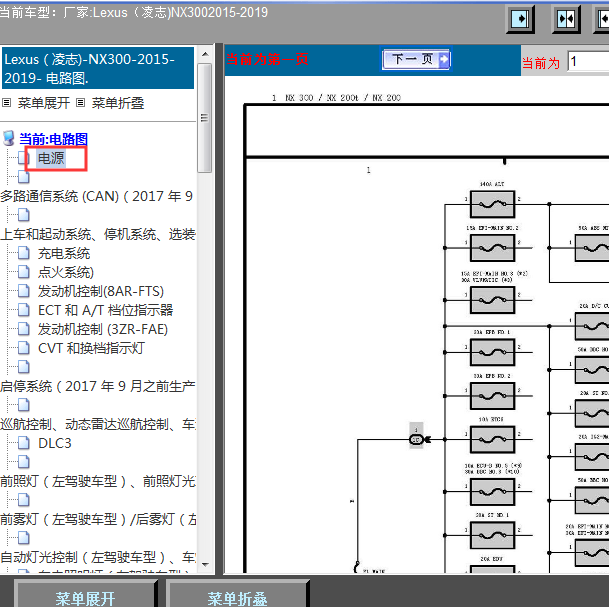Click page icon beside DLC3
Screen dimensions: 609x607
coord(23,443)
